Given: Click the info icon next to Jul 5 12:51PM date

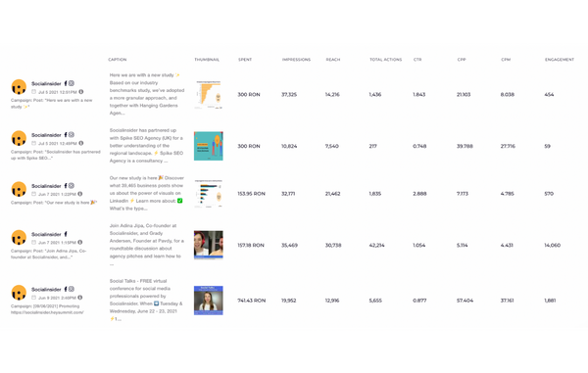Looking at the screenshot, I should [81, 92].
